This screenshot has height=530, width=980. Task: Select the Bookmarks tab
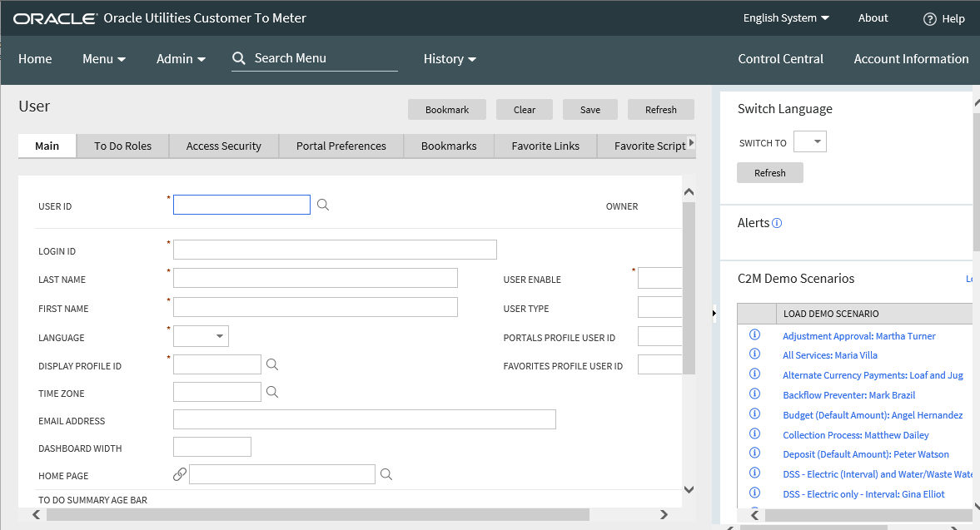coord(449,146)
